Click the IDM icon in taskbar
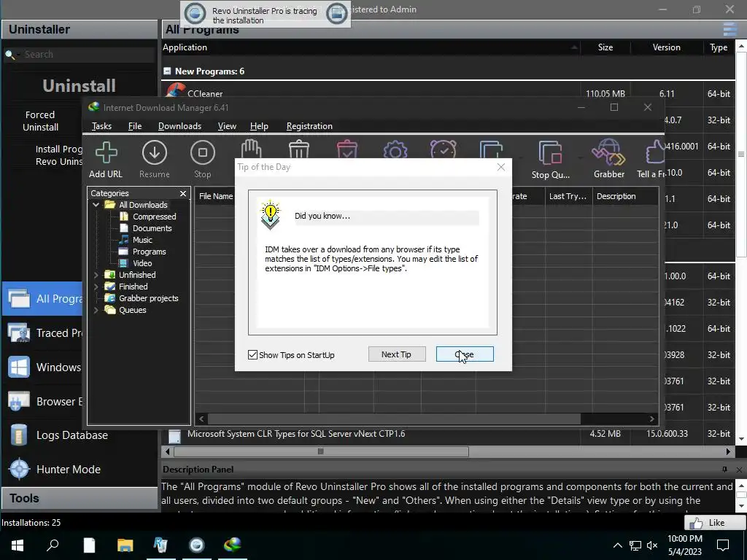Image resolution: width=747 pixels, height=560 pixels. (233, 545)
